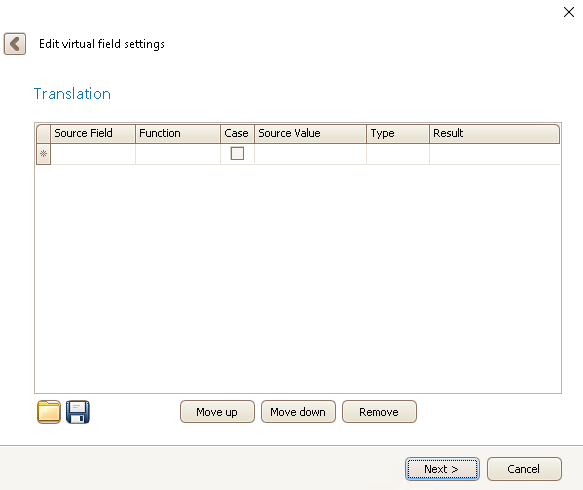Proceed with the Next button
The height and width of the screenshot is (490, 583).
(442, 469)
